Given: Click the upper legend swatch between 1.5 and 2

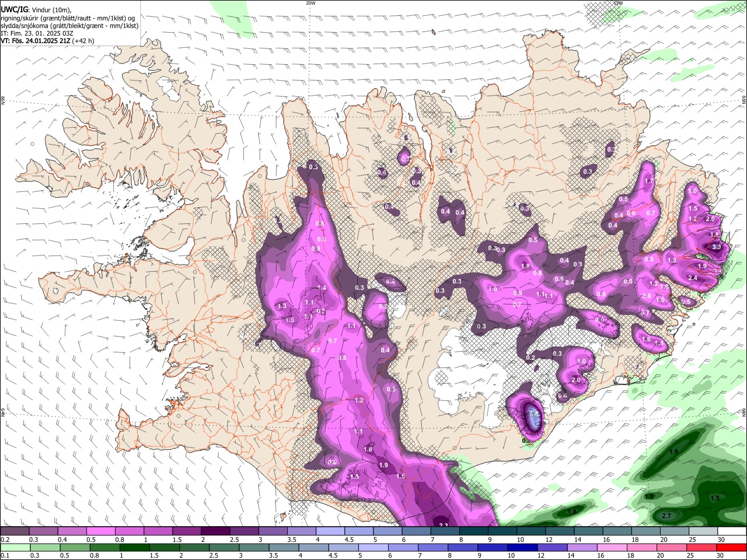Looking at the screenshot, I should click(186, 531).
